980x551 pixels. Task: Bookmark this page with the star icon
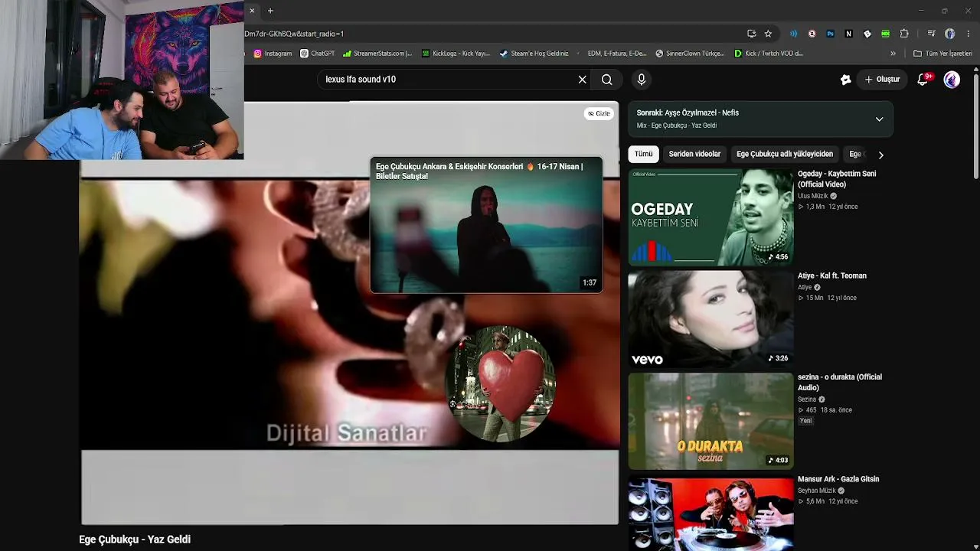(768, 34)
